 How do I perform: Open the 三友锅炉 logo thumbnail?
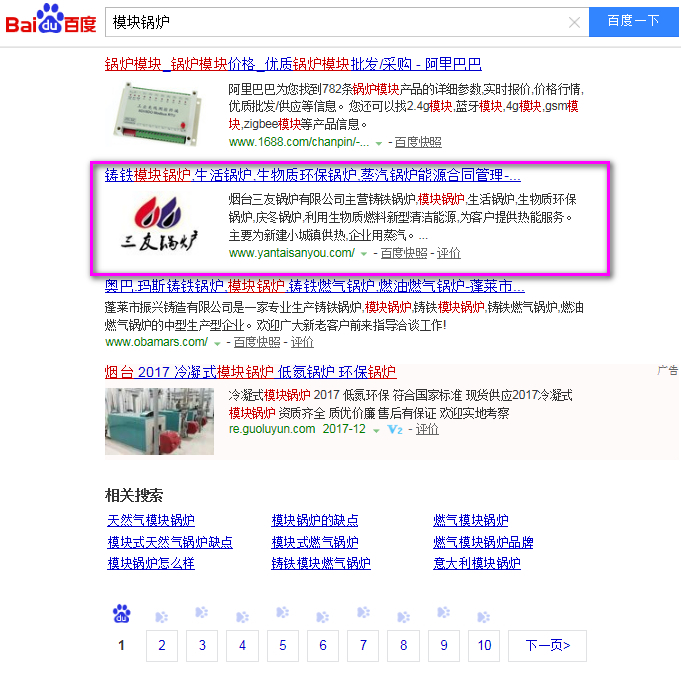(x=159, y=224)
